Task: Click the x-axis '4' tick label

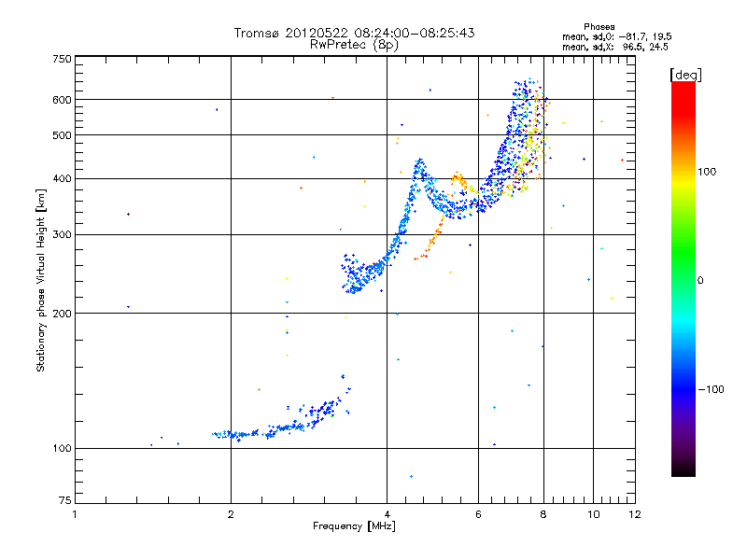Action: pyautogui.click(x=387, y=514)
